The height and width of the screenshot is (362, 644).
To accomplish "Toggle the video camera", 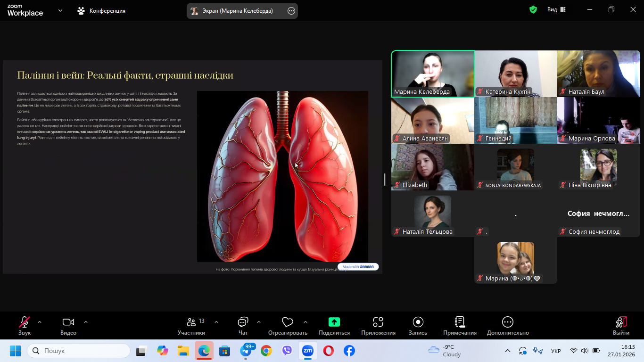I will pos(68,322).
